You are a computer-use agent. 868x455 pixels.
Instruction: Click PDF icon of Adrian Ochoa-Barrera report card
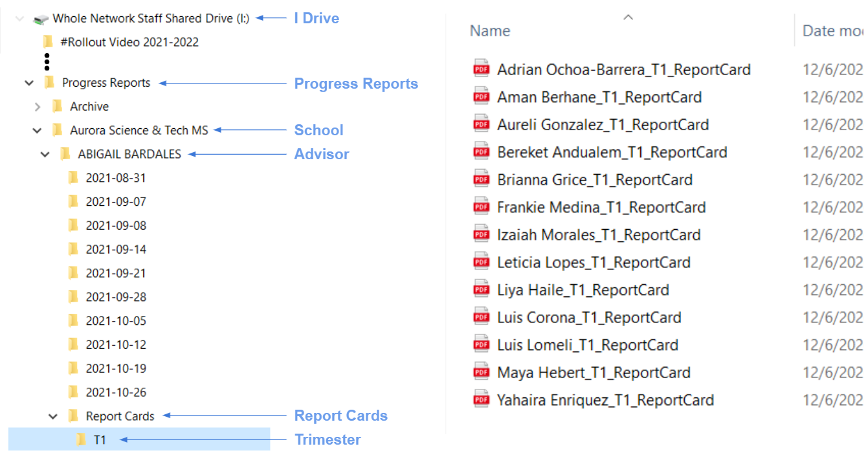pos(482,69)
